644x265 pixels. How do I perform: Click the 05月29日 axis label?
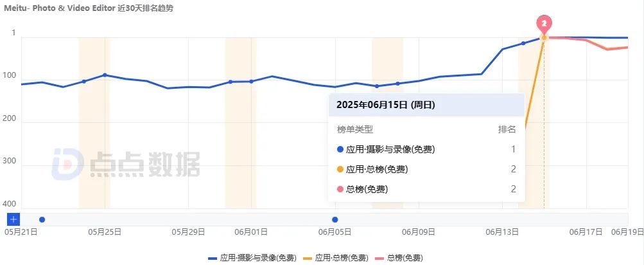[x=188, y=232]
